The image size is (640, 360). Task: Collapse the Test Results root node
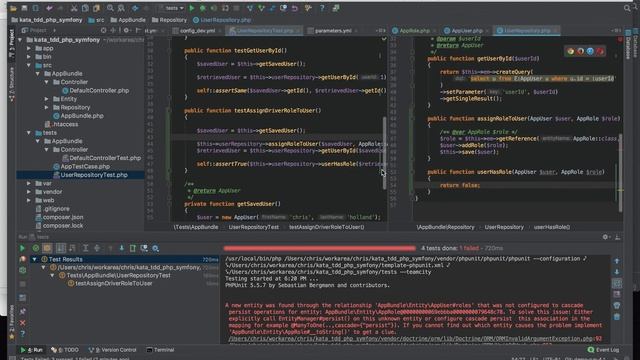coord(35,259)
